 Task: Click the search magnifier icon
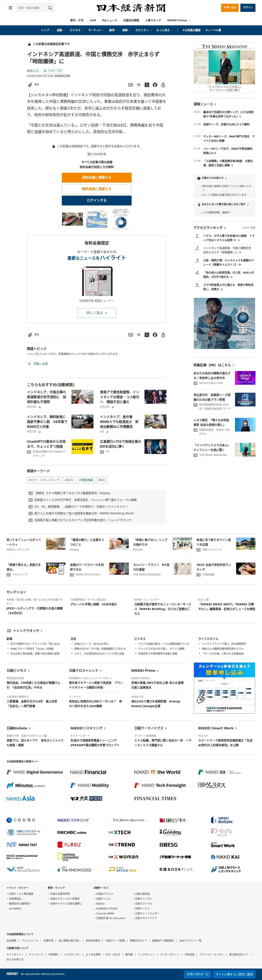(x=50, y=8)
